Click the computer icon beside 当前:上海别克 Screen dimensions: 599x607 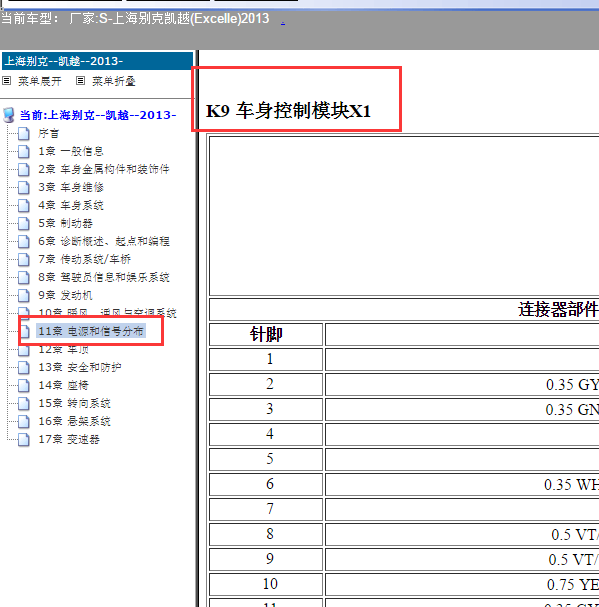[9, 115]
